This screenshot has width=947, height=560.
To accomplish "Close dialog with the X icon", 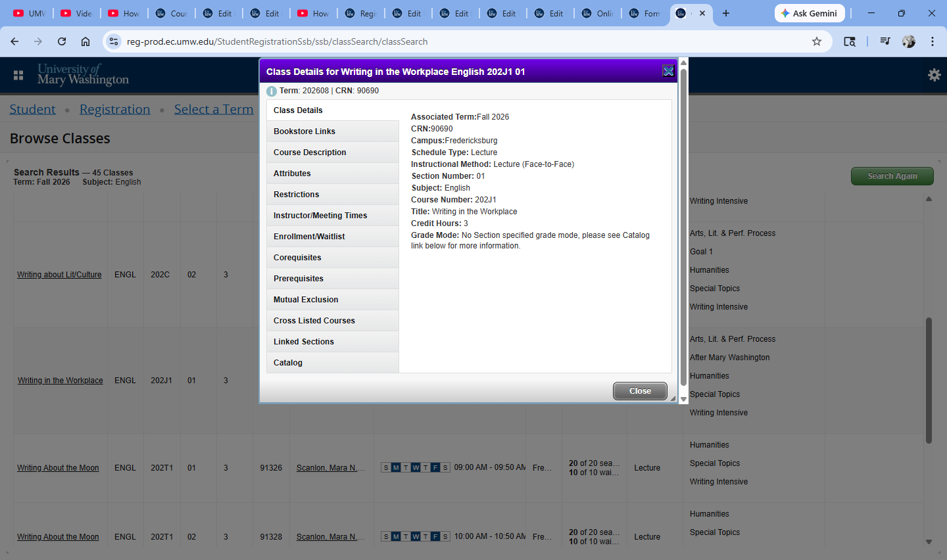I will click(x=668, y=71).
